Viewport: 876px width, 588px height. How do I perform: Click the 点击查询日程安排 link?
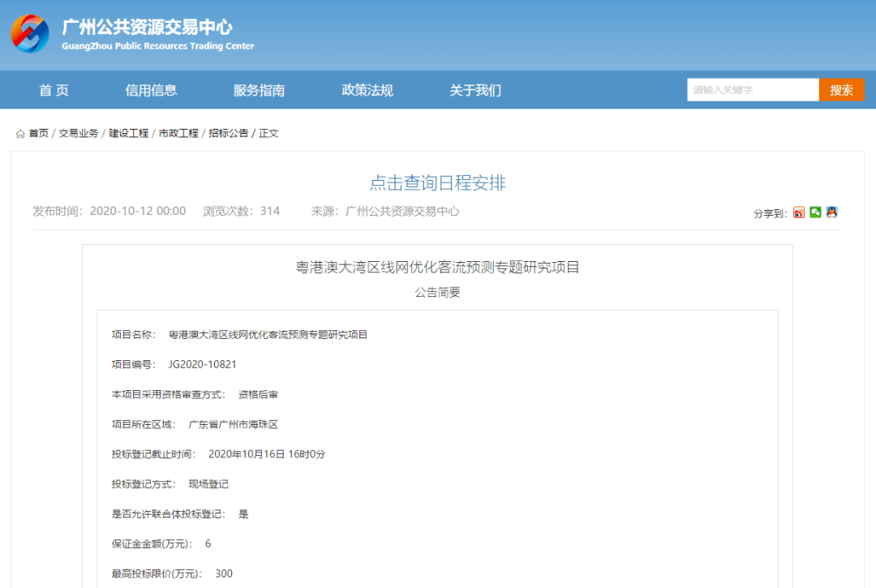[437, 182]
